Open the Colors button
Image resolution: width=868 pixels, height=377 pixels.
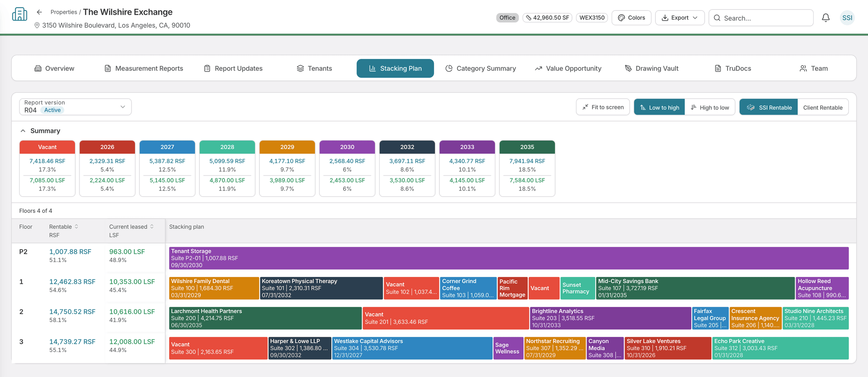click(631, 18)
